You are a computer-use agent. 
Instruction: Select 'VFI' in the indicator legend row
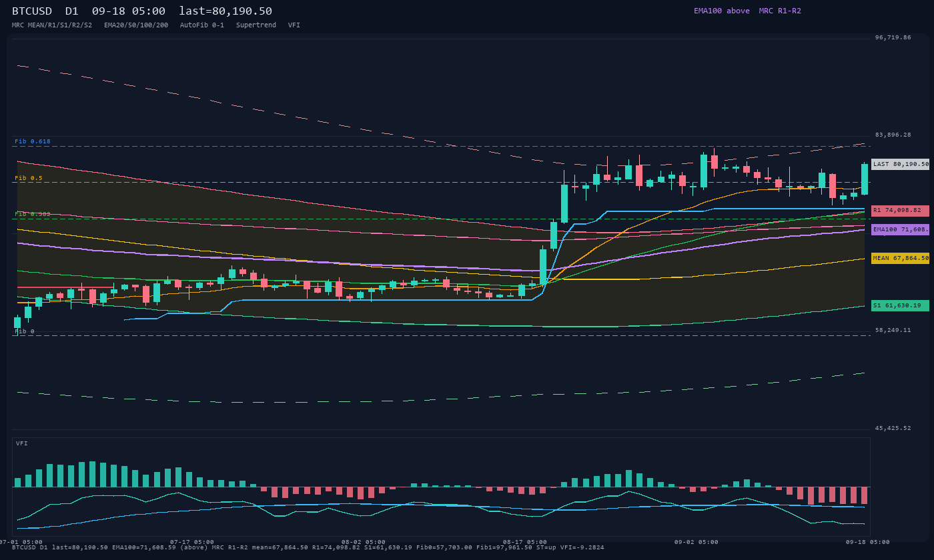[x=294, y=25]
